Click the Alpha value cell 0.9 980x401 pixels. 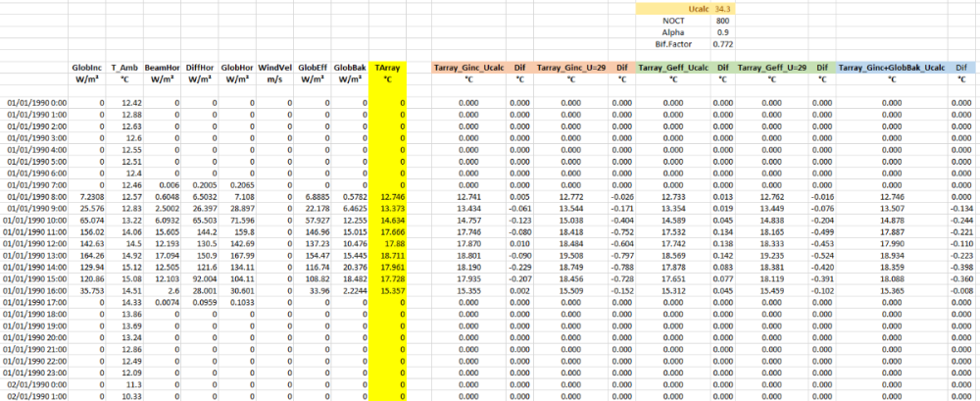tap(722, 31)
